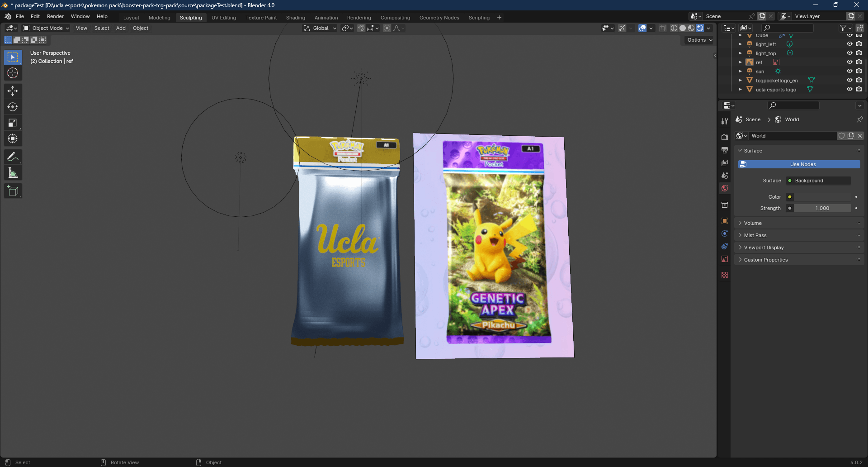Choose the Measure tool

[x=13, y=172]
